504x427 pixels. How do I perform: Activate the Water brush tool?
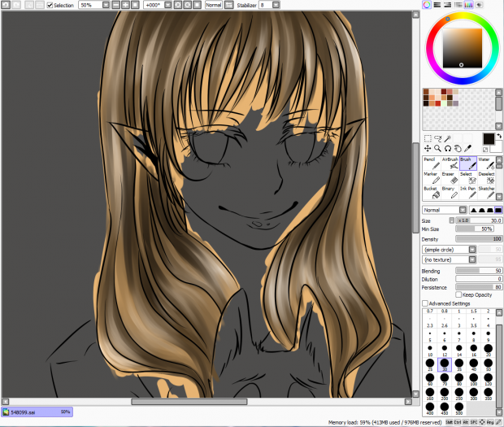[x=486, y=164]
